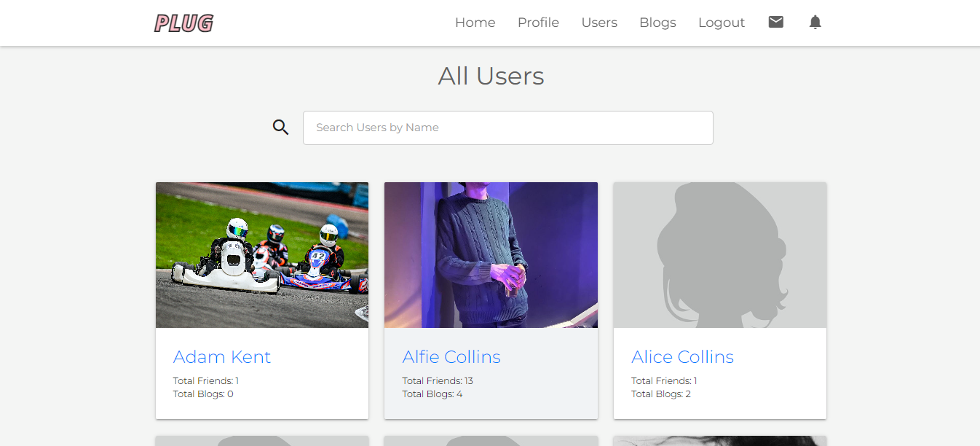Click Alfie Collins' profile picture
The width and height of the screenshot is (980, 446).
490,254
